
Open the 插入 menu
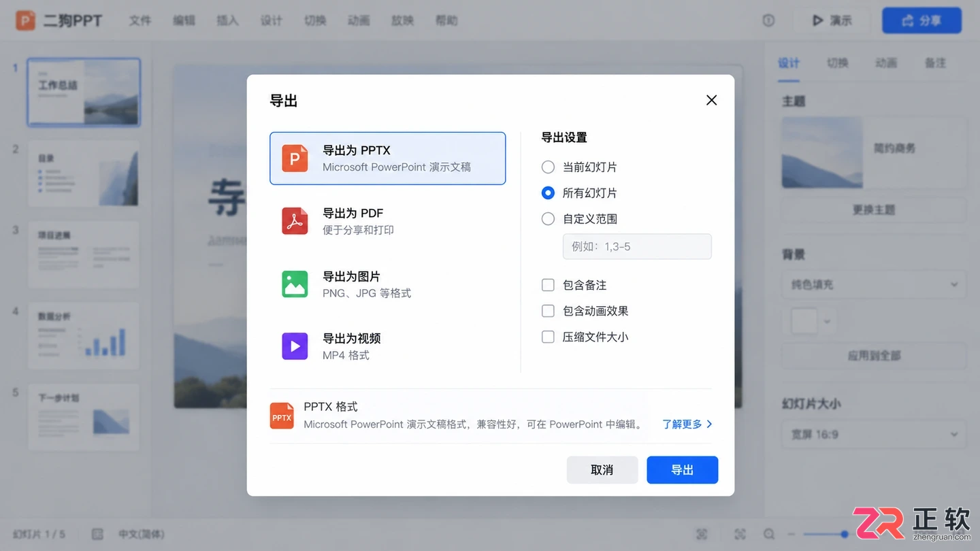pyautogui.click(x=227, y=20)
